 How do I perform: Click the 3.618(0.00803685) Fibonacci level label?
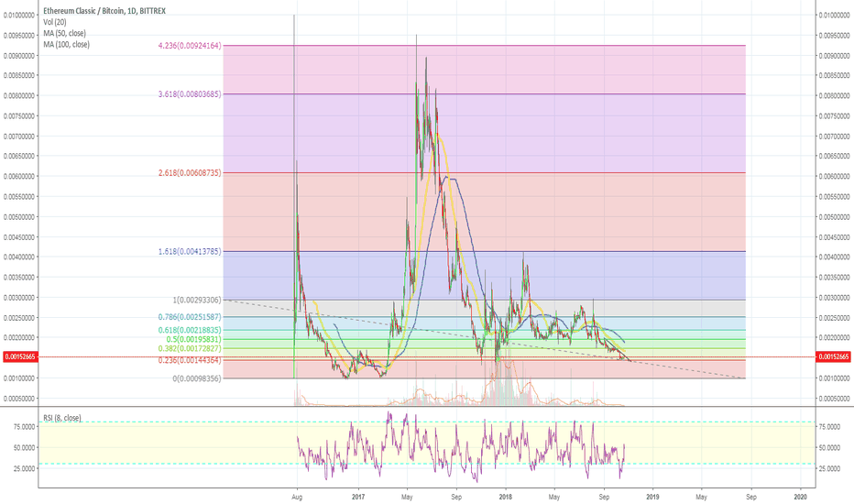click(190, 93)
